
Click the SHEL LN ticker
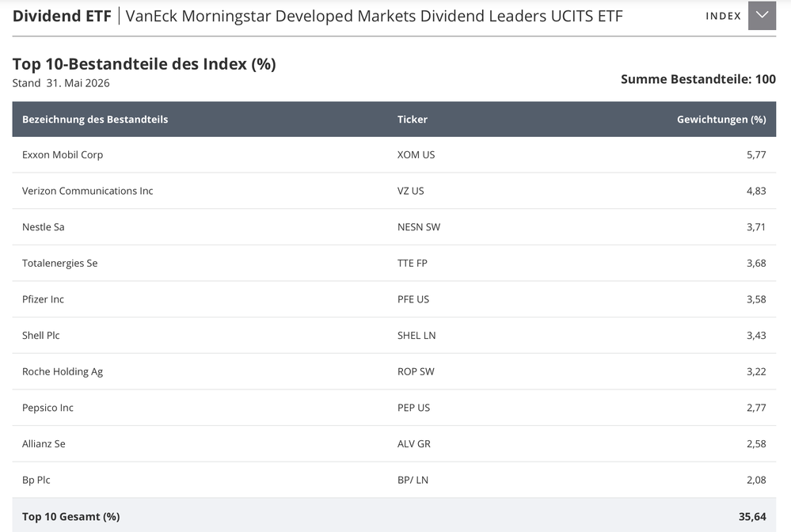(416, 336)
